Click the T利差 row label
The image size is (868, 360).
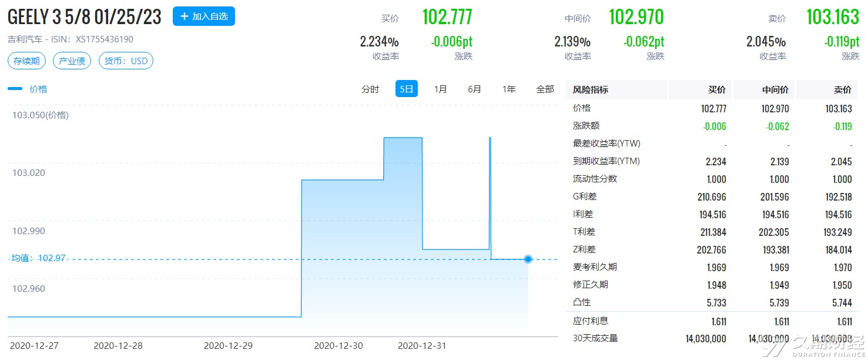click(x=585, y=232)
